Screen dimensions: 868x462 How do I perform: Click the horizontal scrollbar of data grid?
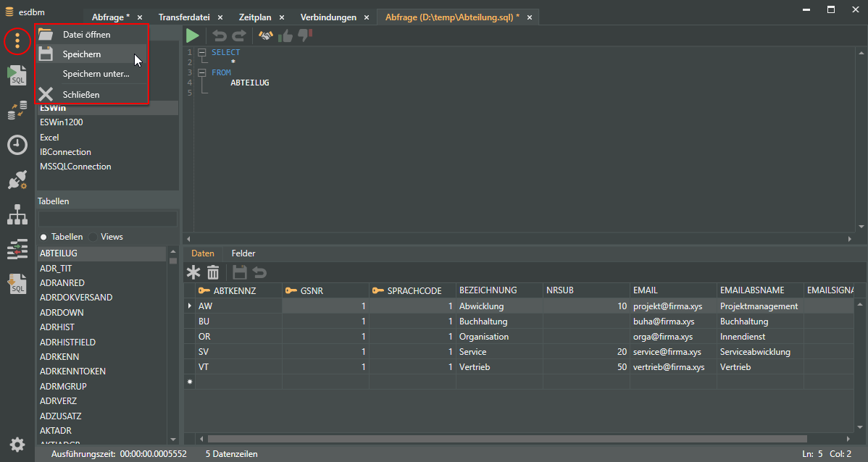coord(506,440)
